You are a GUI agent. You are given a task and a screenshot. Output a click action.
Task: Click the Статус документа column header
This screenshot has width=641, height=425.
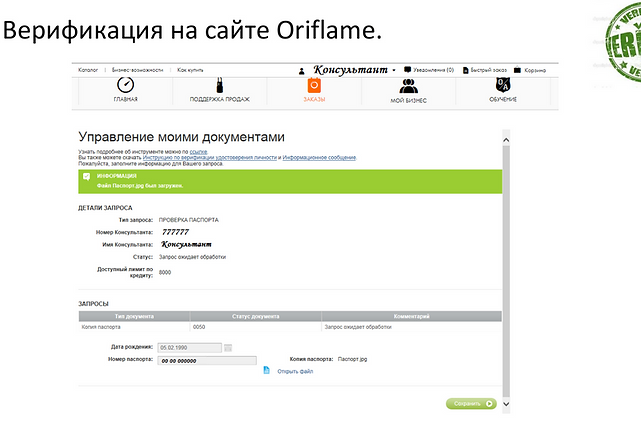[x=256, y=316]
